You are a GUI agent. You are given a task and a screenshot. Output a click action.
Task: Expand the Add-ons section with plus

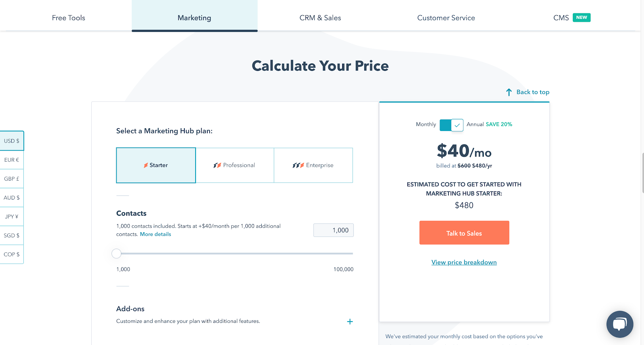click(x=350, y=322)
